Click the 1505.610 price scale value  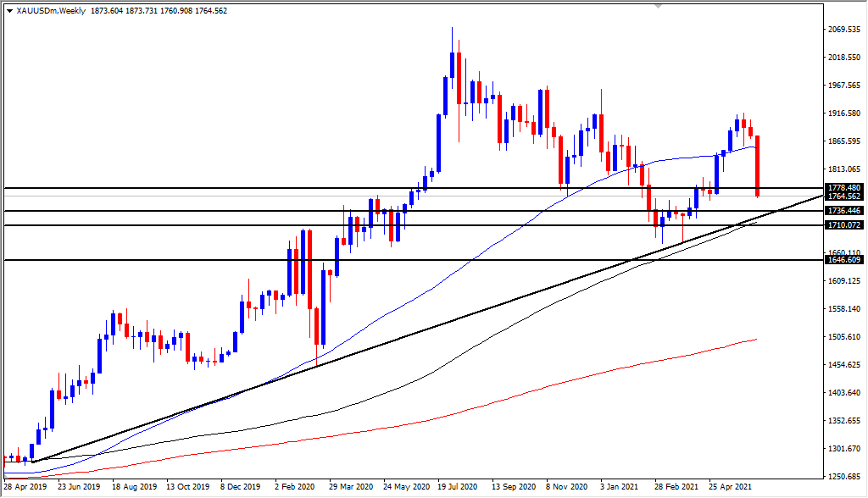pos(844,337)
